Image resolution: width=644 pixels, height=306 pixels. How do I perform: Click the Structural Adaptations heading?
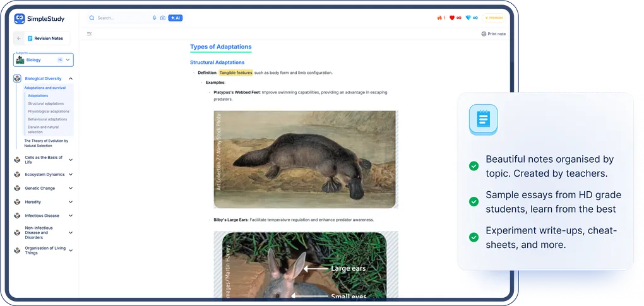point(217,62)
